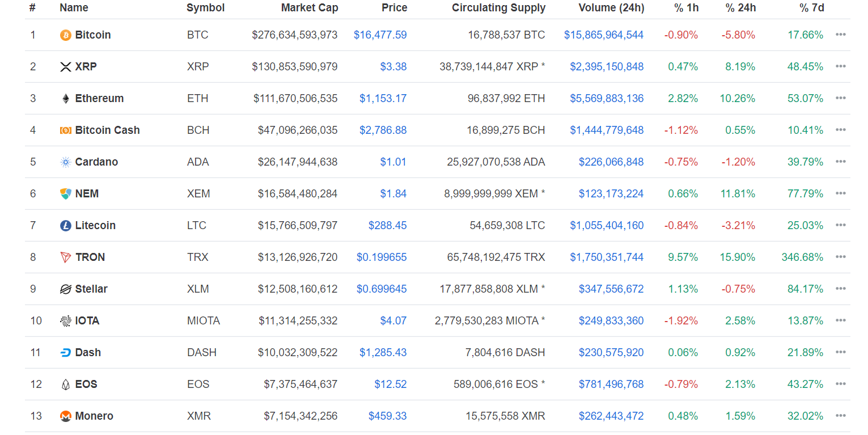Click the Bitcoin price $16,477.59 link
The width and height of the screenshot is (868, 435).
pos(380,35)
